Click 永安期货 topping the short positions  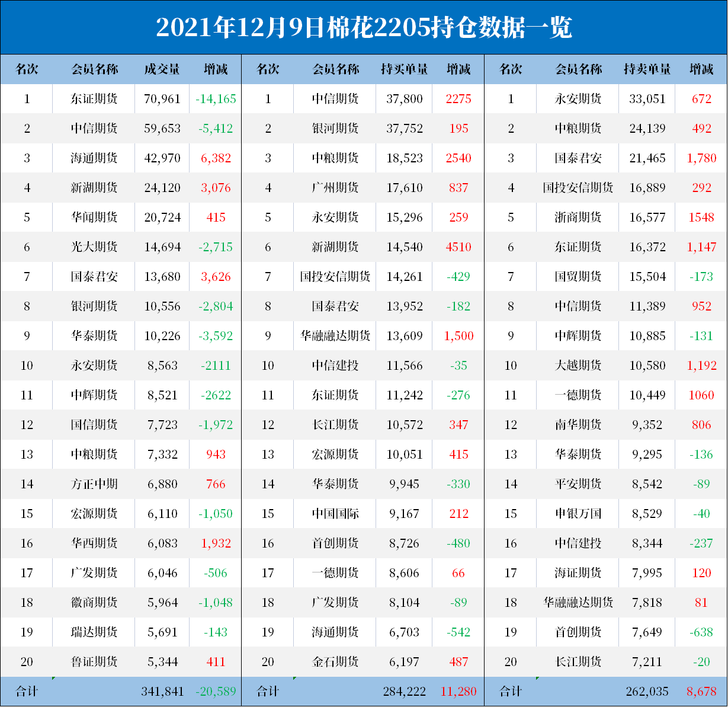click(579, 99)
